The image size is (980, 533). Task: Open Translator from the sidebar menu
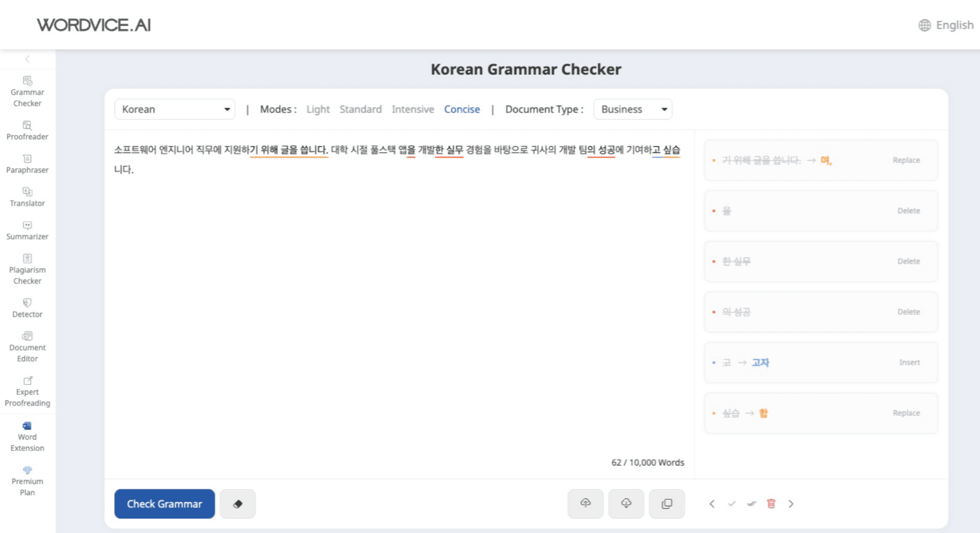[x=27, y=197]
